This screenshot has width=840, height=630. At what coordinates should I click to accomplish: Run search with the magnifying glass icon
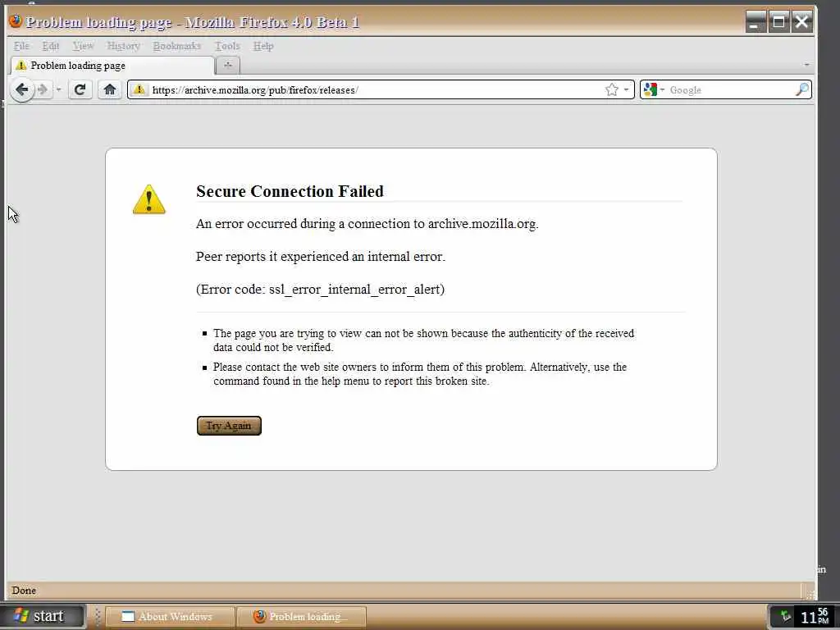coord(802,89)
